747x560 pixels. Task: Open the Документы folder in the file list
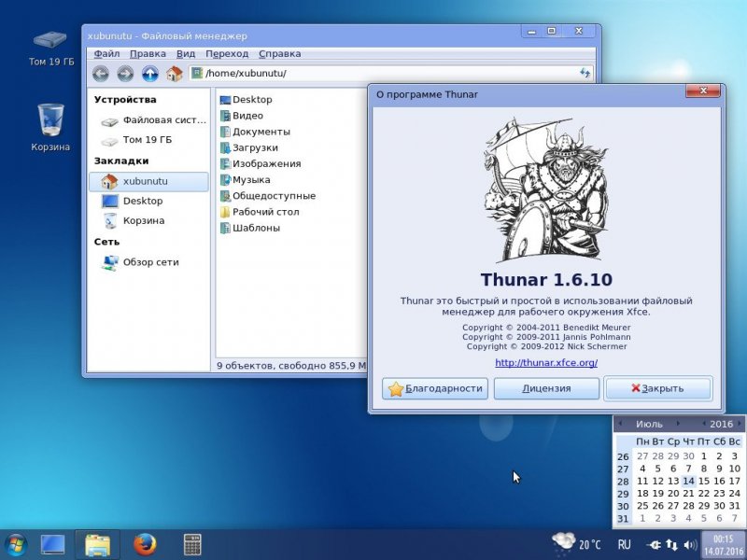pyautogui.click(x=255, y=132)
